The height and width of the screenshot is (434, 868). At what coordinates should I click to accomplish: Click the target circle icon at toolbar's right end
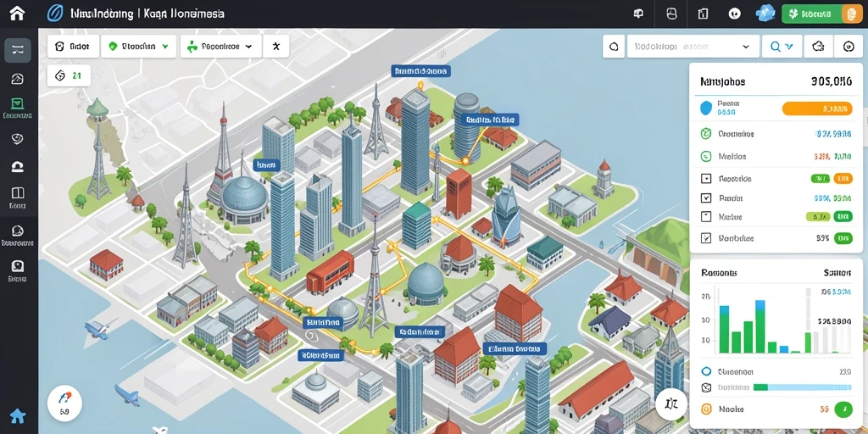click(x=848, y=47)
